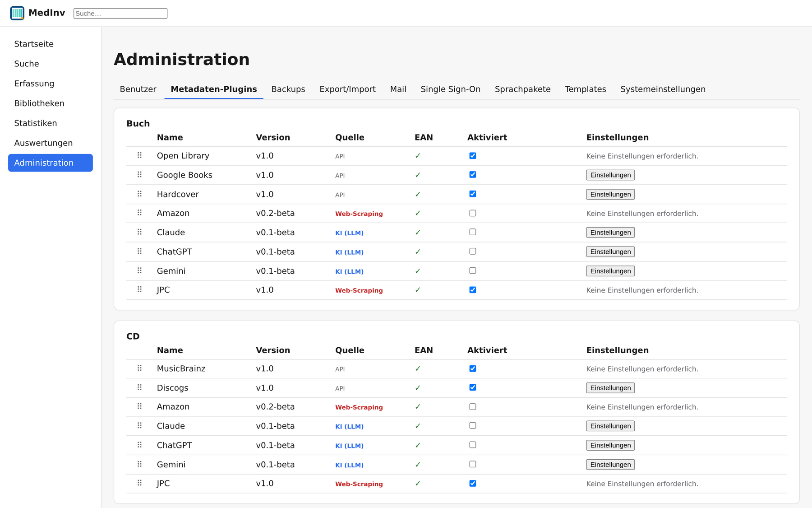
Task: Open Einstellungen for CD Claude plugin
Action: tap(610, 426)
